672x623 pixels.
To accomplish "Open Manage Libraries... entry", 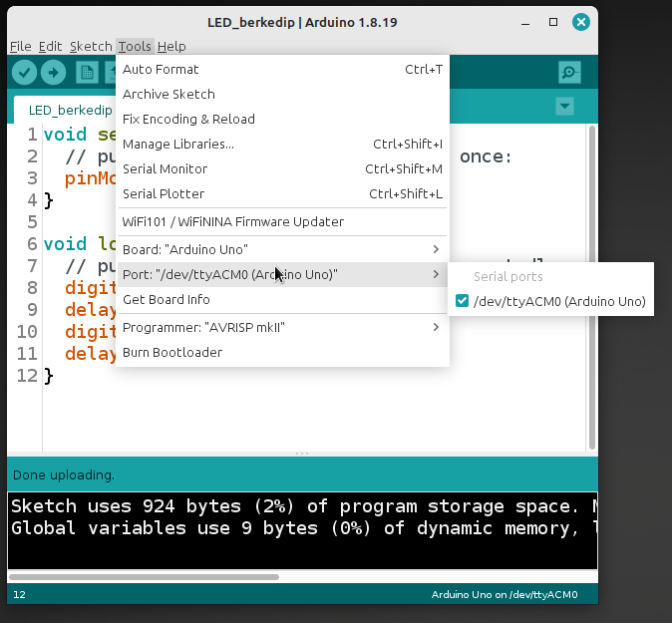I will click(x=282, y=144).
